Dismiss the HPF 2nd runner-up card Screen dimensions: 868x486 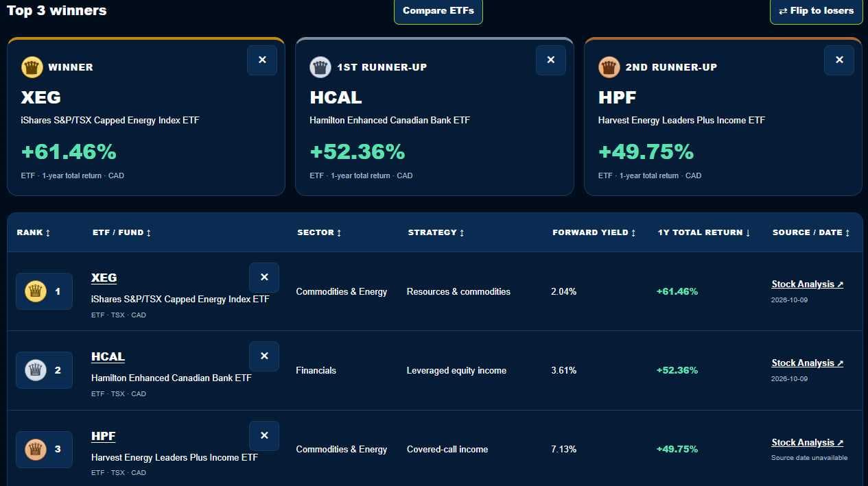pos(839,60)
